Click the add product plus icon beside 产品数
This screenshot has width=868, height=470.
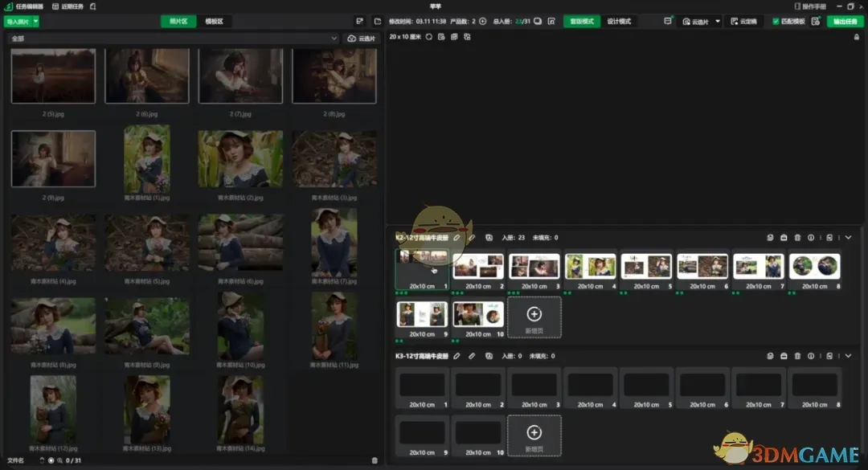point(483,22)
